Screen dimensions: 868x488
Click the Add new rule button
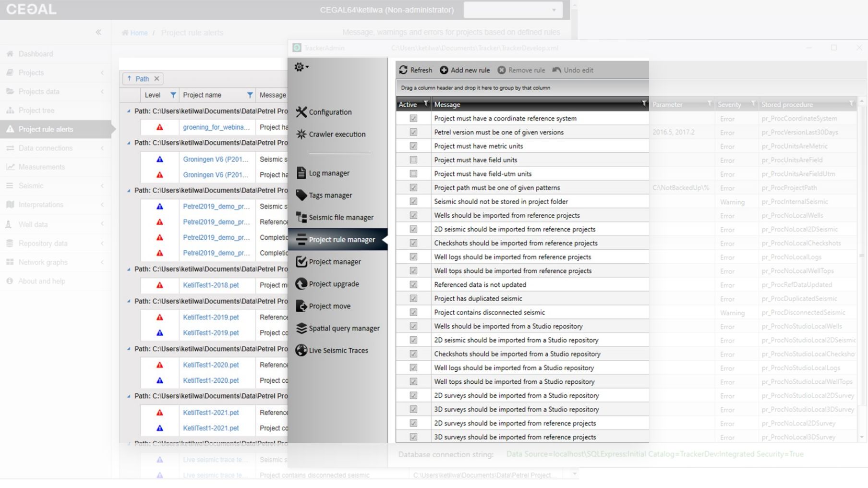pyautogui.click(x=465, y=70)
